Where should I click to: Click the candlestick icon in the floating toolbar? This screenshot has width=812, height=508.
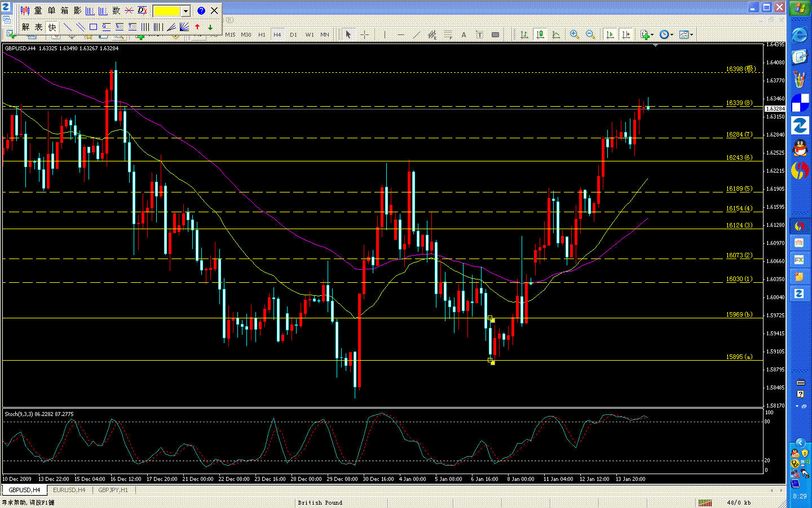pos(25,11)
